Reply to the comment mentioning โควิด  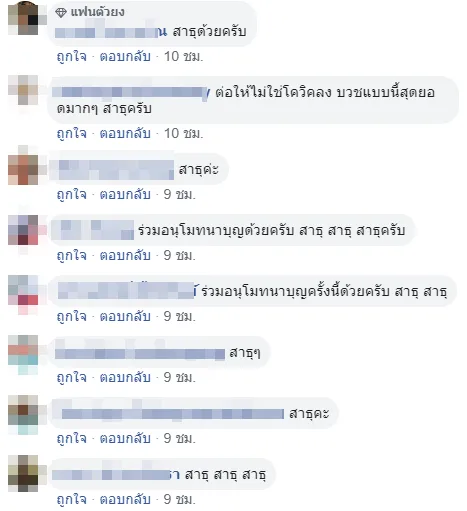(125, 133)
